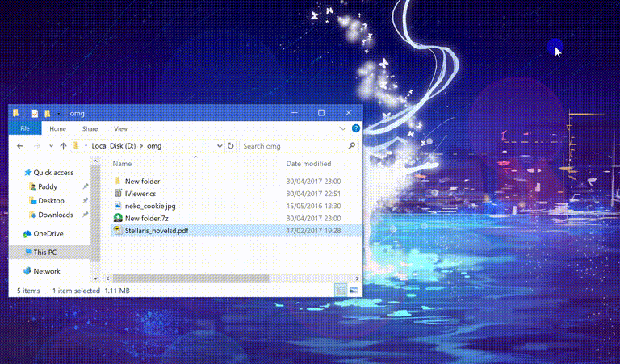This screenshot has width=620, height=364.
Task: Click the pin icon beside Paddy
Action: 85,186
